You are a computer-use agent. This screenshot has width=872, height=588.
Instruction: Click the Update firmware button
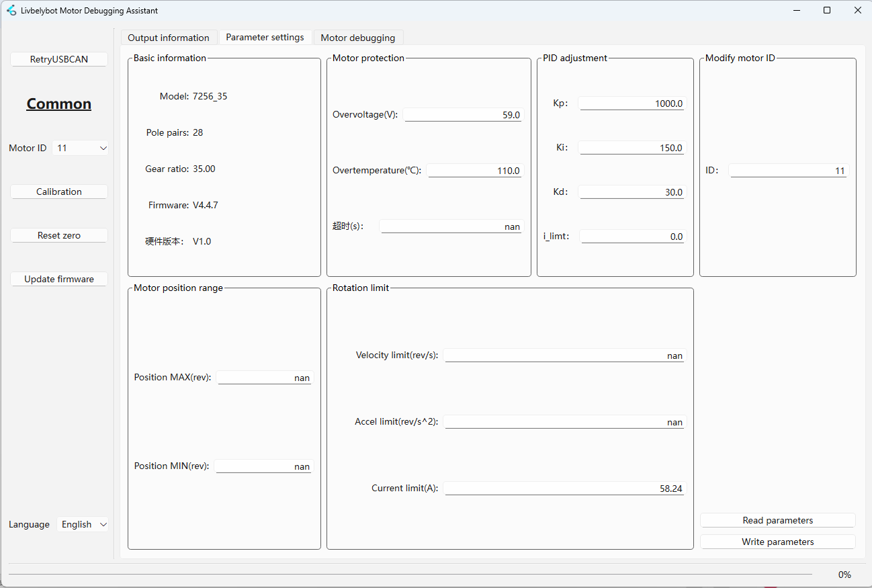pos(59,279)
